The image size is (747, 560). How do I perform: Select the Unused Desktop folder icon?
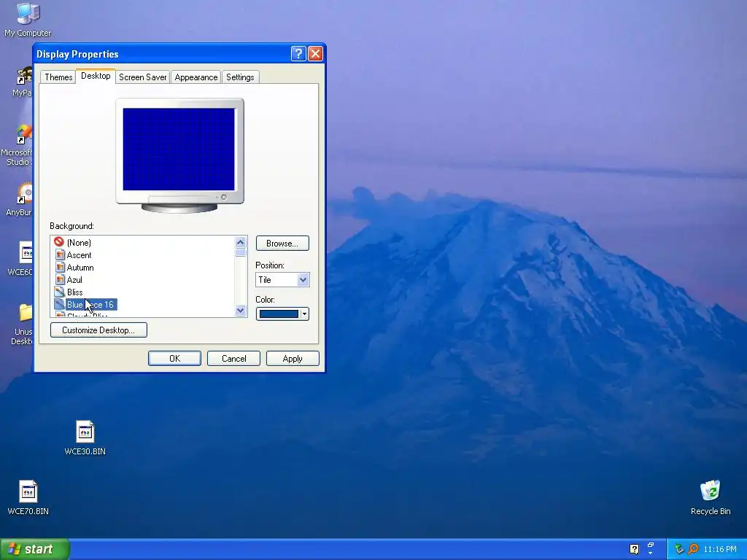pos(26,313)
